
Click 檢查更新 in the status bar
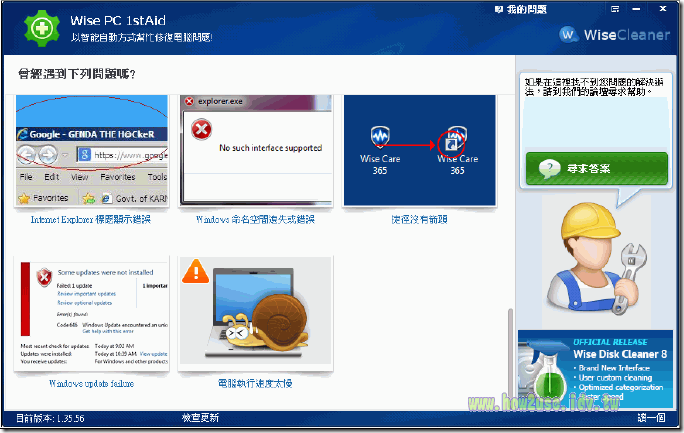click(201, 417)
